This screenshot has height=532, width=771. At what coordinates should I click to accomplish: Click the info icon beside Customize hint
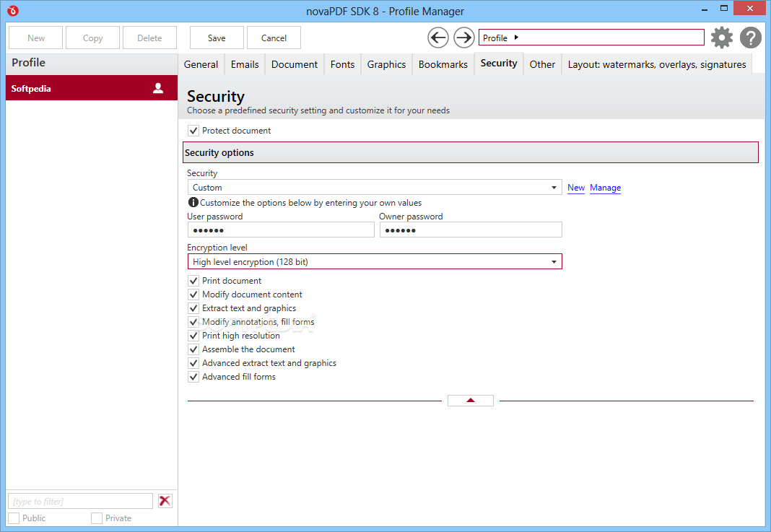[x=193, y=202]
